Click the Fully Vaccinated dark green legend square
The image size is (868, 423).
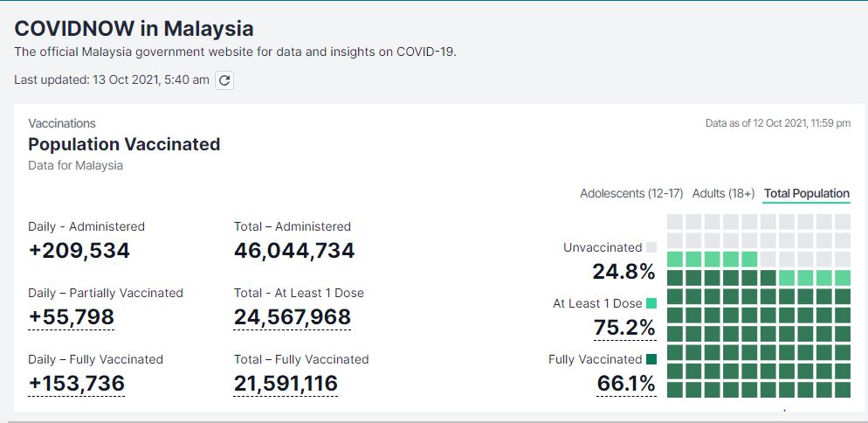pos(651,359)
